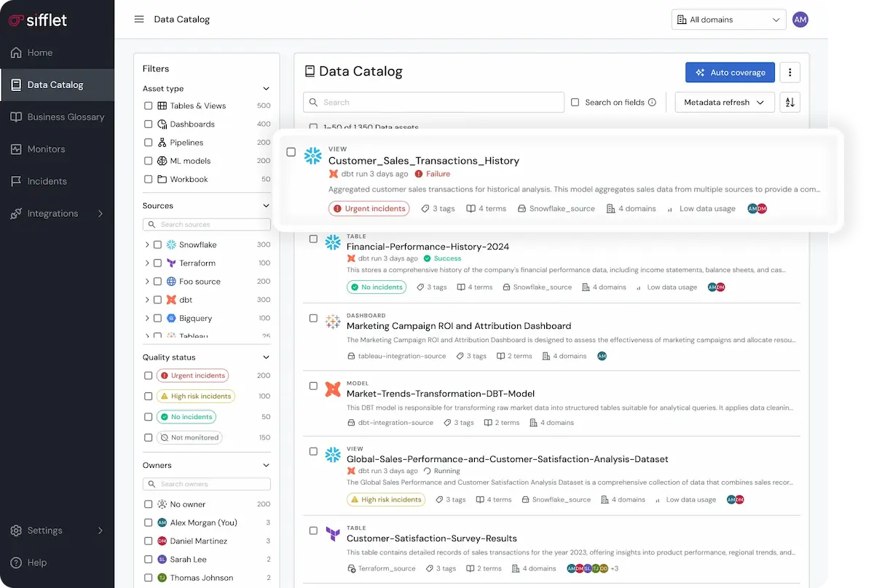Click Terraform icon of Customer-Satisfaction-Survey-Results

(333, 533)
